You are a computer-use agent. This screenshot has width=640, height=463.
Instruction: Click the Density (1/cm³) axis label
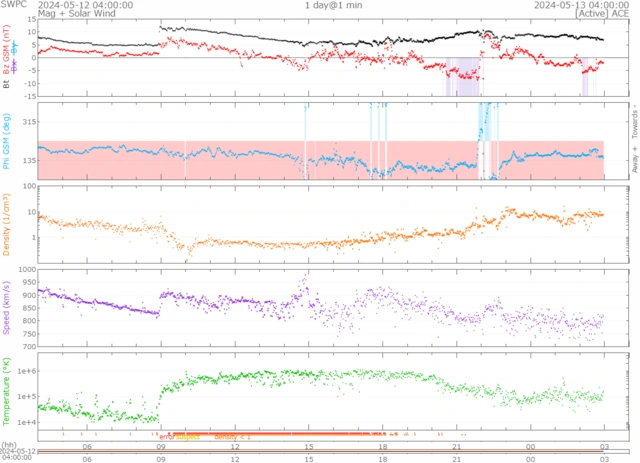tap(7, 224)
